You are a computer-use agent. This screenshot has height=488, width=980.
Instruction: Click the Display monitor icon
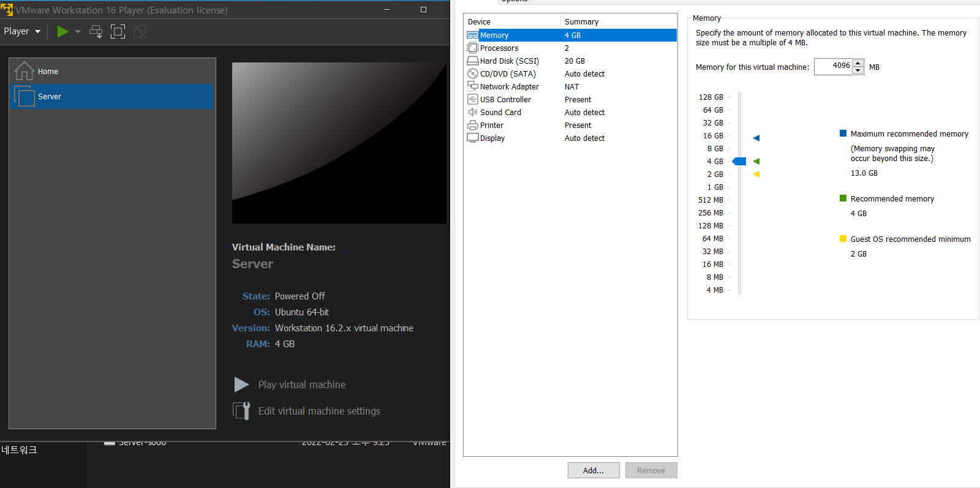[x=473, y=138]
